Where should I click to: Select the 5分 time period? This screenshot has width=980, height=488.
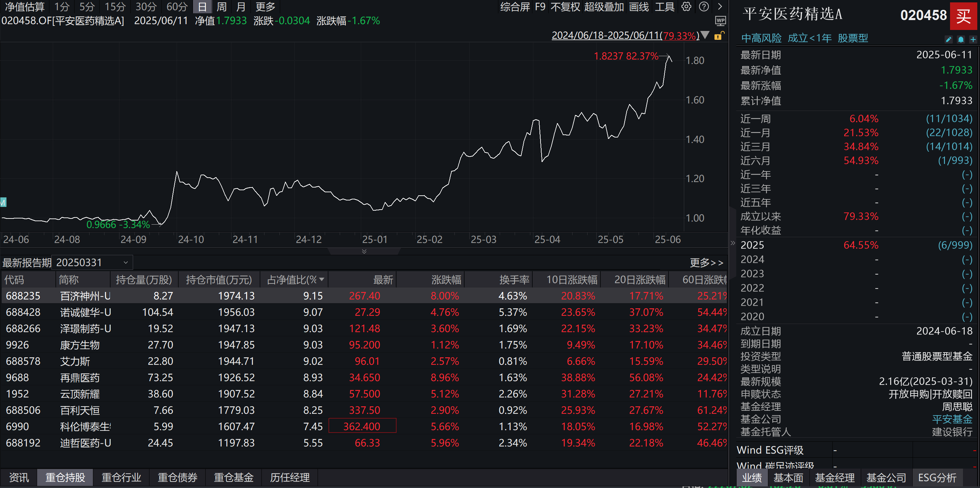[87, 6]
